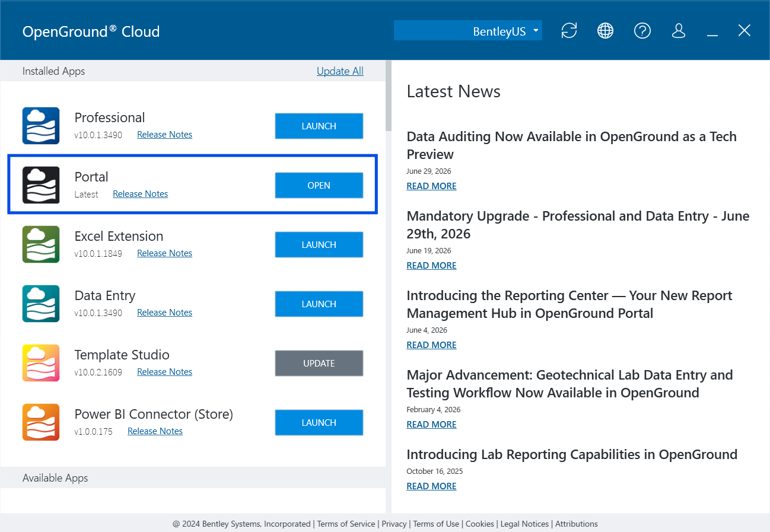The width and height of the screenshot is (770, 532).
Task: Click the Portal app icon
Action: pos(41,185)
